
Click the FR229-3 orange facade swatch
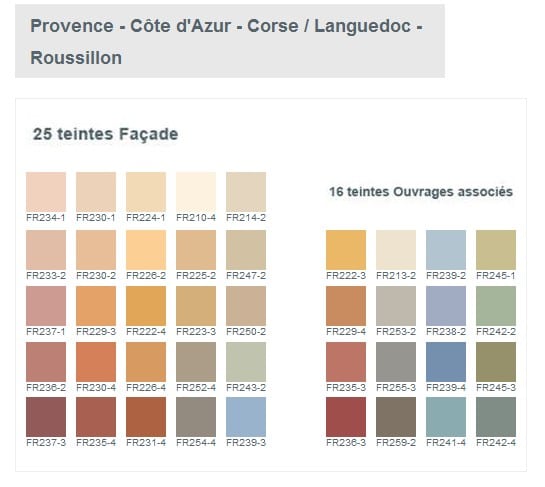click(x=96, y=306)
